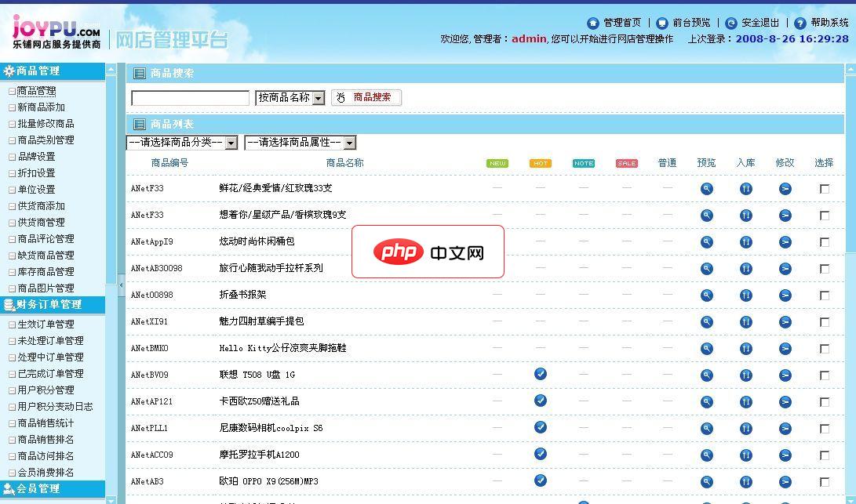This screenshot has width=856, height=504.
Task: Open preview for 鲜花/经典爱情/红玫瑰33支 product
Action: [707, 188]
